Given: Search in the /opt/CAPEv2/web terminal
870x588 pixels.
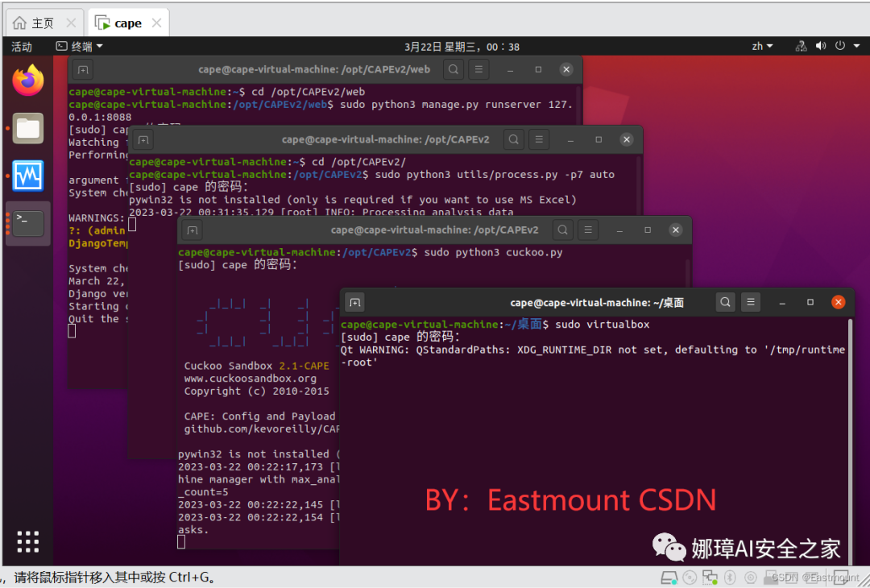Looking at the screenshot, I should [454, 69].
